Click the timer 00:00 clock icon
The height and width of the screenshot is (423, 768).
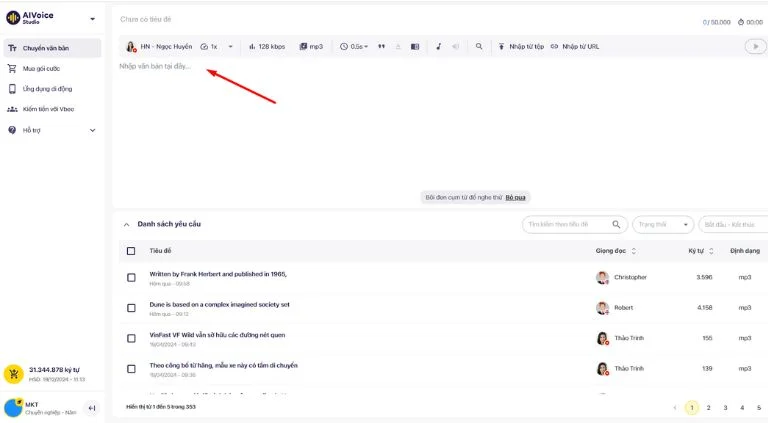[741, 22]
